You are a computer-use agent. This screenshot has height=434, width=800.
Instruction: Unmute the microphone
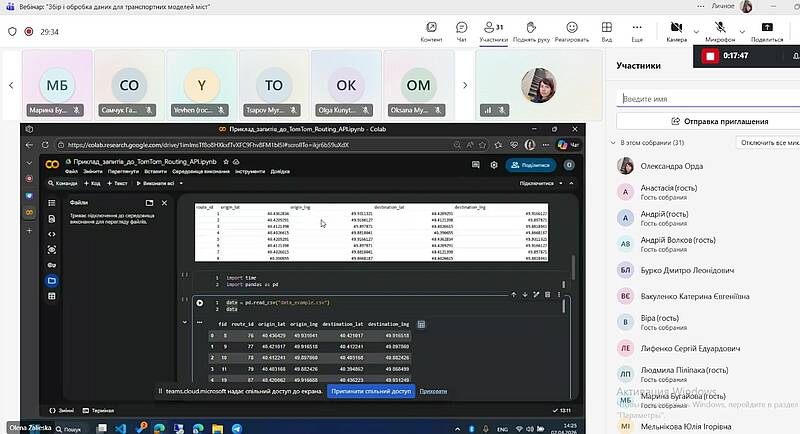(x=718, y=28)
